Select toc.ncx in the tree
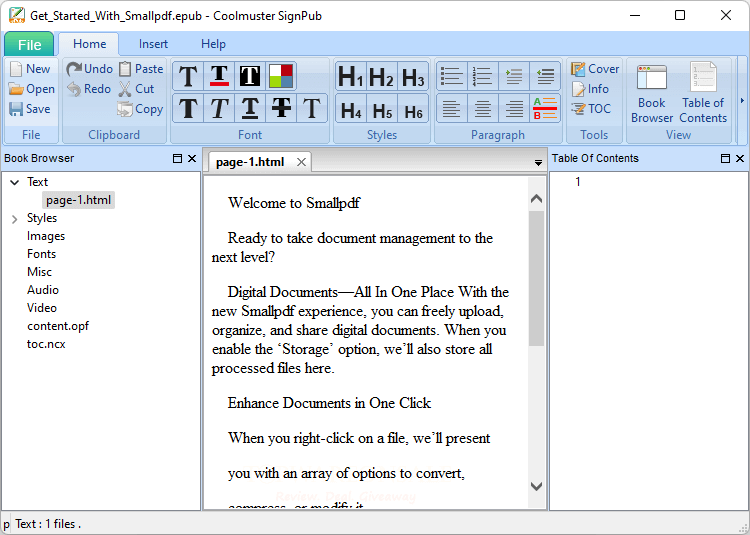The width and height of the screenshot is (750, 535). pos(46,344)
